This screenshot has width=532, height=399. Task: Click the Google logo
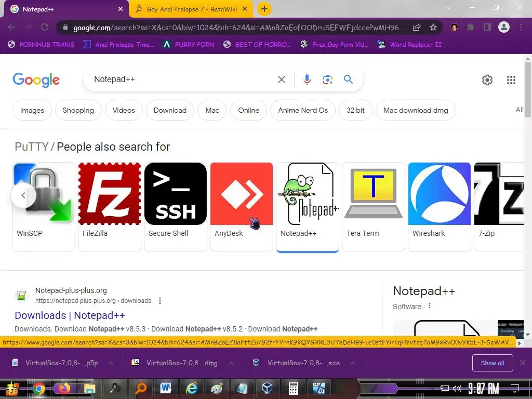(36, 79)
